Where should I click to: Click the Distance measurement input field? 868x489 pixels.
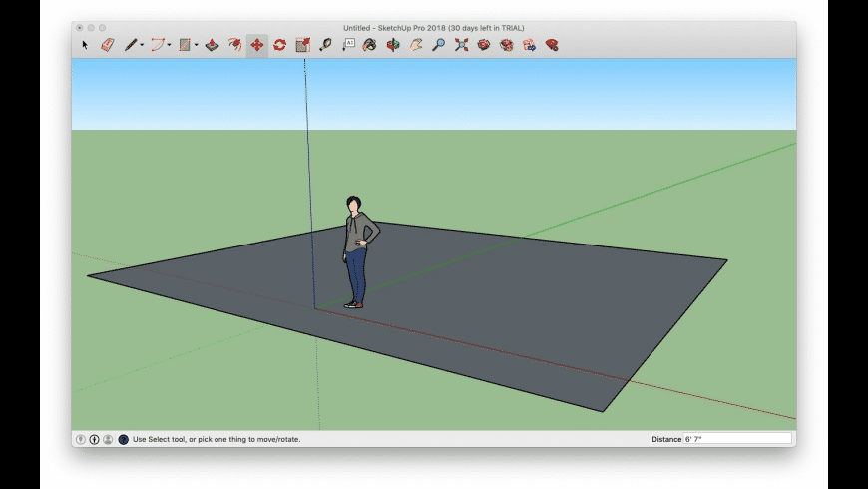click(x=736, y=439)
